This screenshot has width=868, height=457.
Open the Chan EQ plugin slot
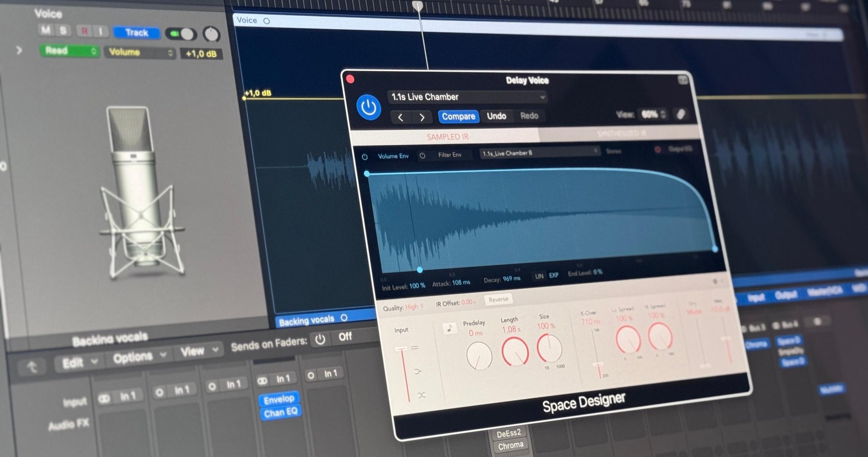click(x=280, y=412)
